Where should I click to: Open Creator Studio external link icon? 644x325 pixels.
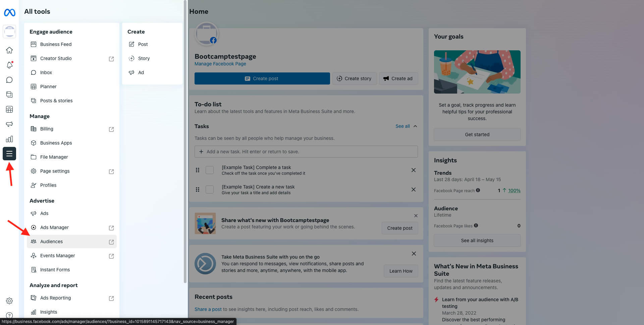click(111, 59)
